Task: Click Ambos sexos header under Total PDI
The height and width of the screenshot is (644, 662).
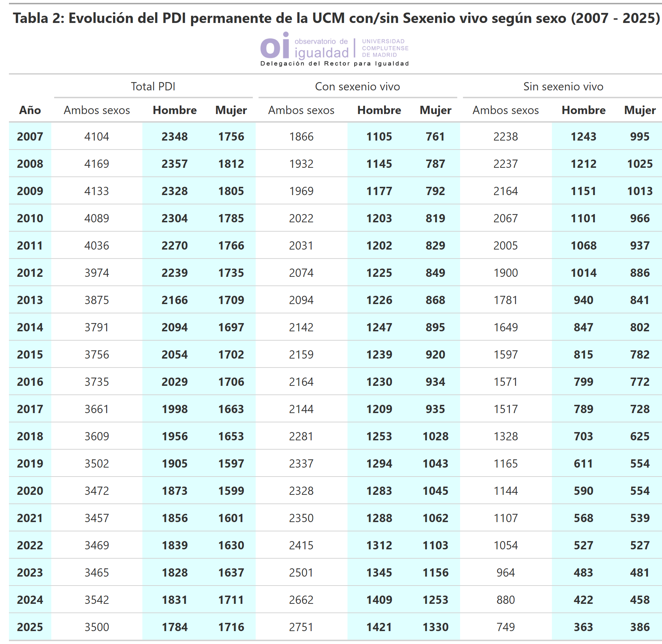Action: click(97, 110)
